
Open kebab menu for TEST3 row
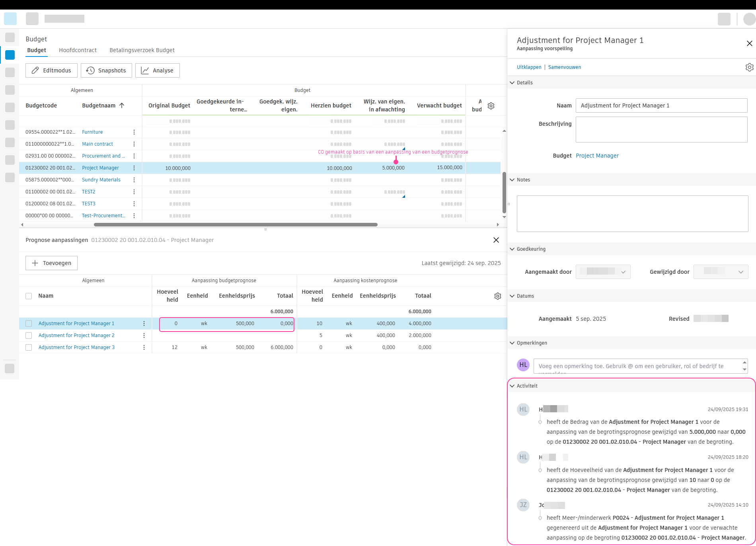coord(134,204)
